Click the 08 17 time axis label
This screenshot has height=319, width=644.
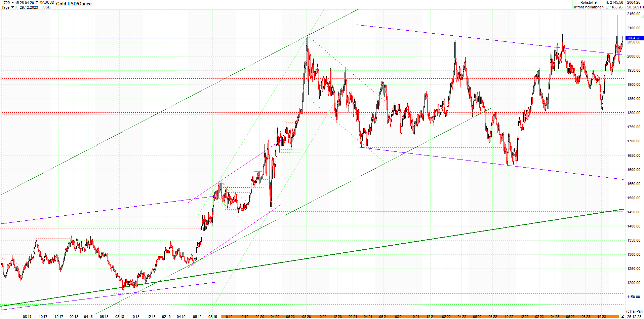(x=27, y=317)
